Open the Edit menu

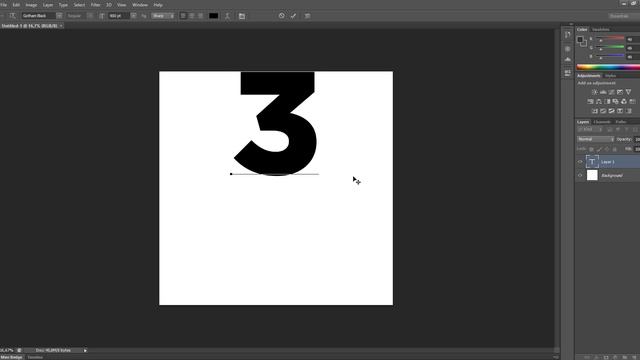pos(16,5)
